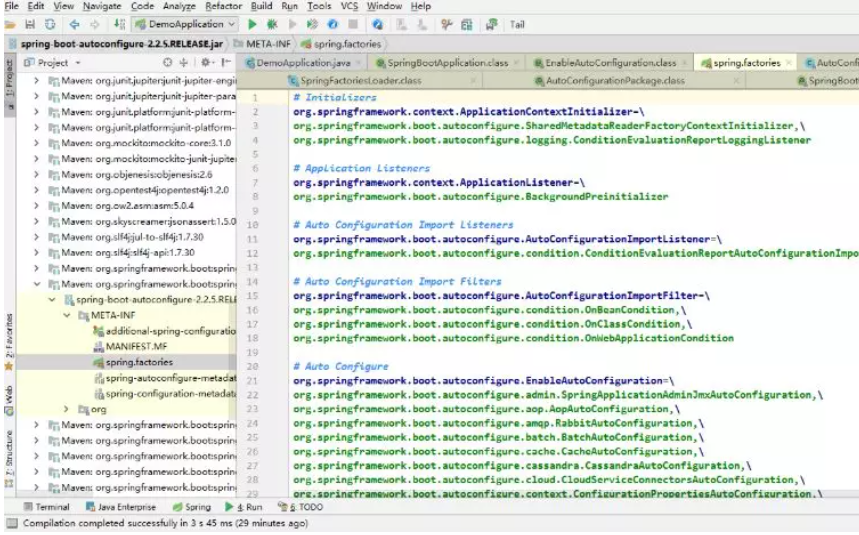This screenshot has width=859, height=535.
Task: Click the Build Project hammer icon
Action: coord(119,25)
